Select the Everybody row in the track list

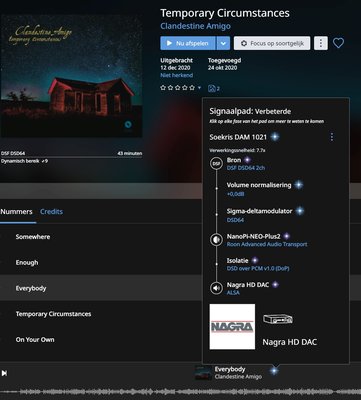pyautogui.click(x=101, y=288)
